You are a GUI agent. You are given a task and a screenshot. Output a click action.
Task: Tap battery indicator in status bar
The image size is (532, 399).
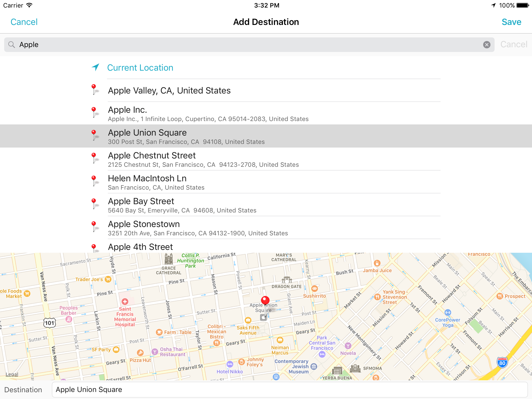coord(523,5)
